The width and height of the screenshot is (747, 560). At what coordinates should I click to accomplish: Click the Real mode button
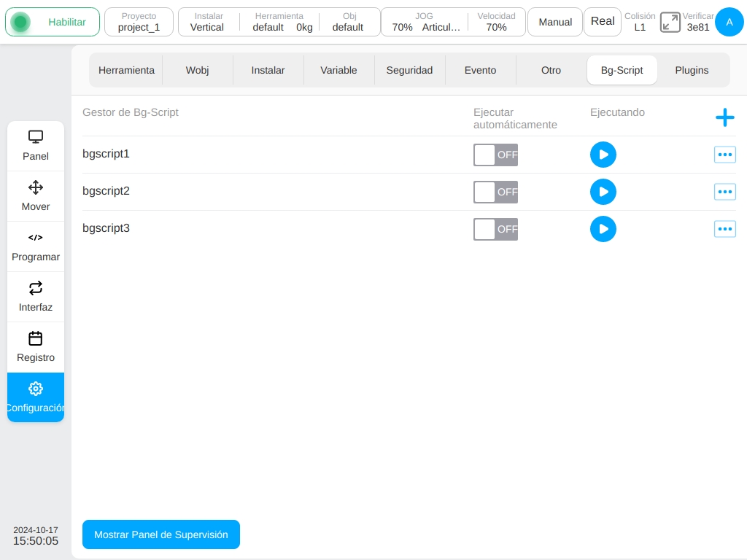[x=602, y=22]
